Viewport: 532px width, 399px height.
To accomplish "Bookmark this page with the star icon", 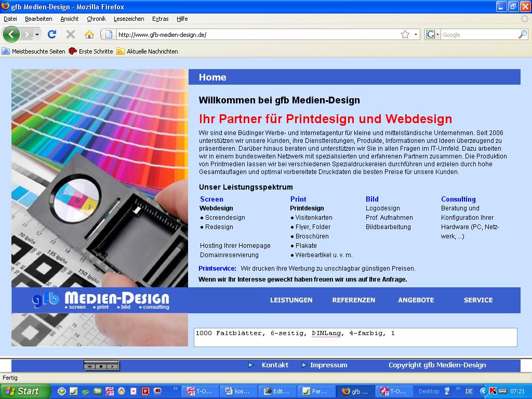I will [405, 34].
